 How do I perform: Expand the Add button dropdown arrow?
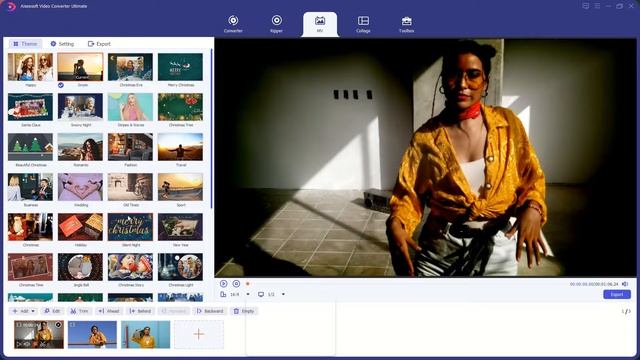pos(33,311)
